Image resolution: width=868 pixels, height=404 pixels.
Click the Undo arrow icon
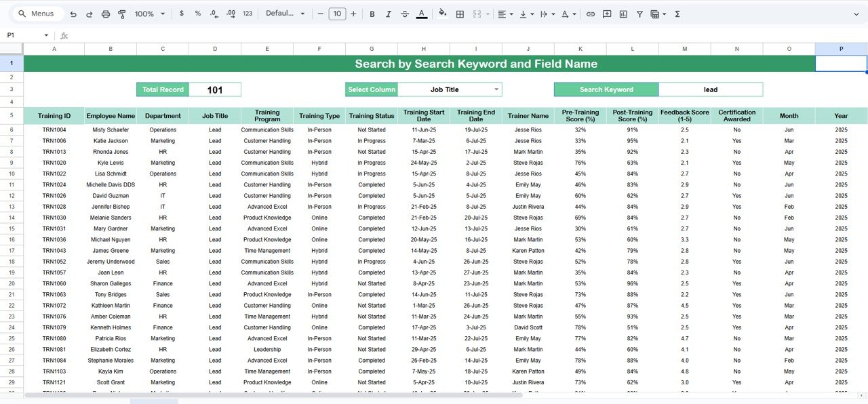tap(73, 14)
